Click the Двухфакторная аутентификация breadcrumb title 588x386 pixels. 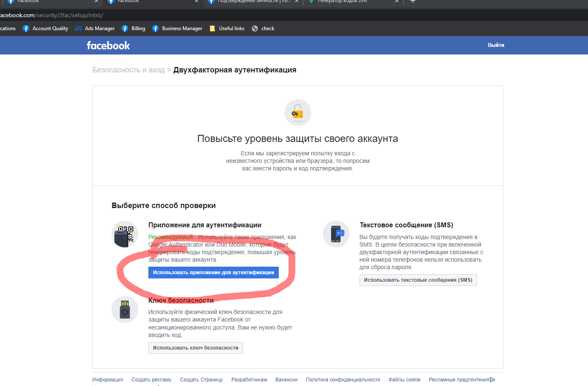click(x=235, y=70)
